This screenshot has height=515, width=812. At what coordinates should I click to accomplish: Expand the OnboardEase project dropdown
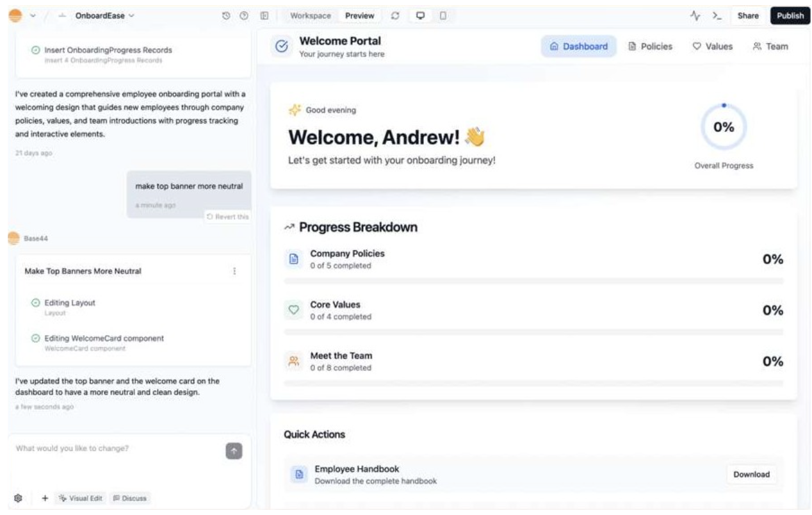coord(104,16)
